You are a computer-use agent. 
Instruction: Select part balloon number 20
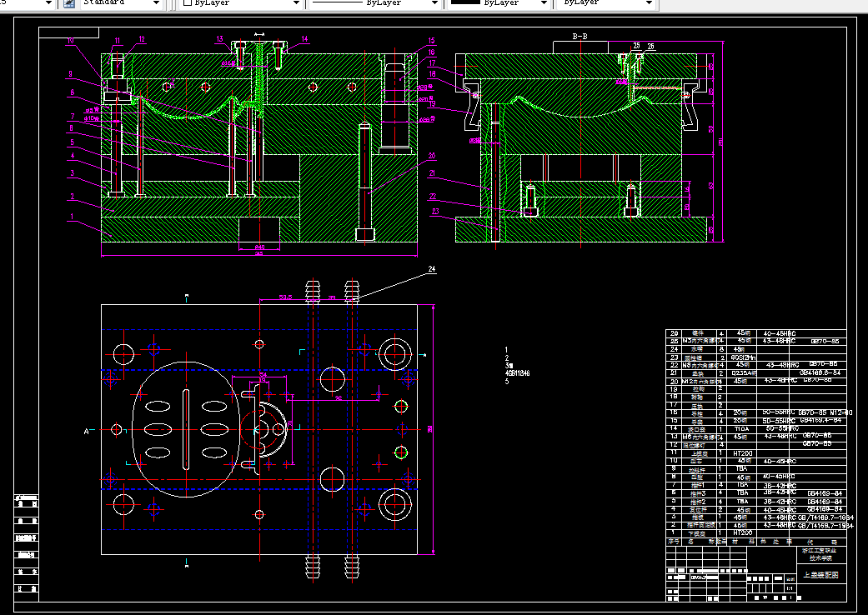point(432,156)
